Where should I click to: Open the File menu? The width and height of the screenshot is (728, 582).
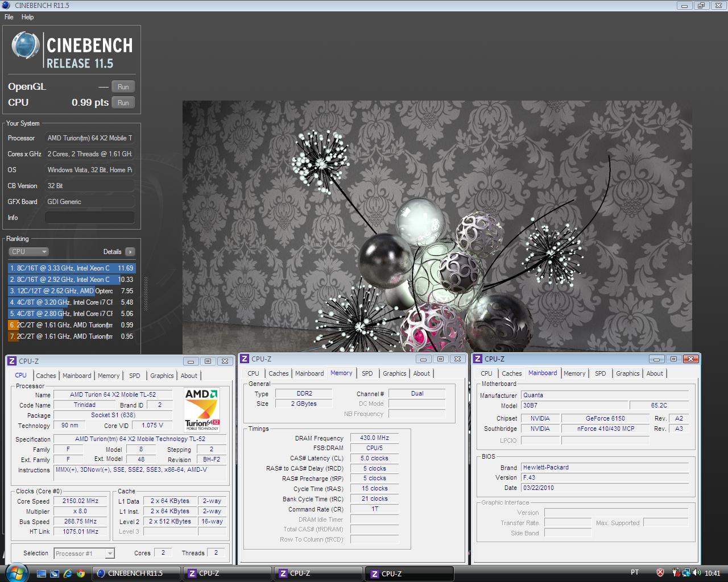9,17
